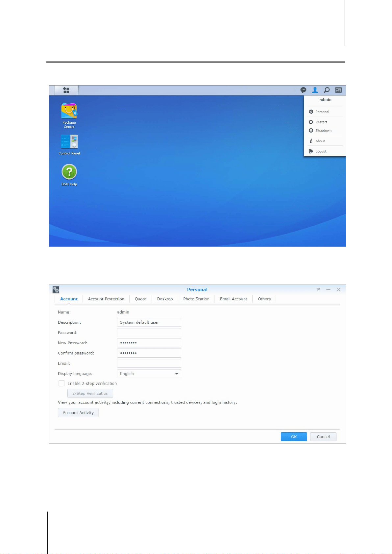Open help question mark in Personal window
Image resolution: width=392 pixels, height=554 pixels.
[x=318, y=290]
